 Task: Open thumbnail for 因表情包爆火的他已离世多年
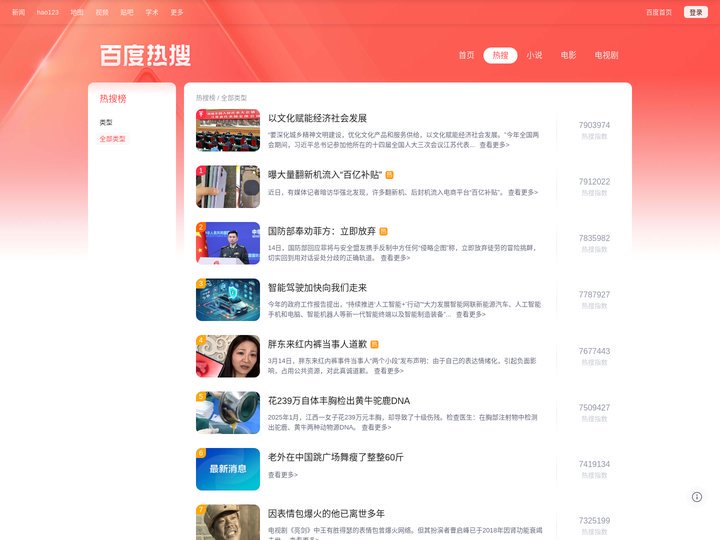tap(228, 522)
